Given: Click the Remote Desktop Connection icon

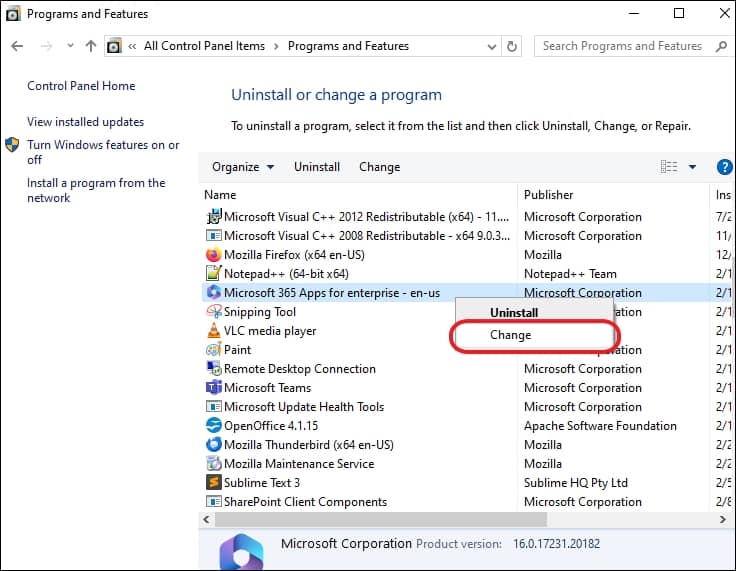Looking at the screenshot, I should [x=214, y=368].
